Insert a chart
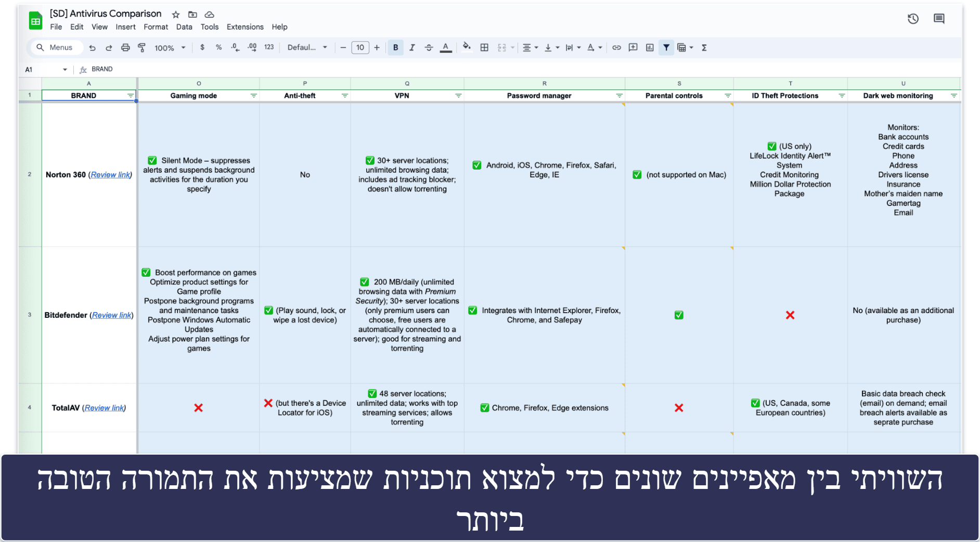 pyautogui.click(x=650, y=47)
